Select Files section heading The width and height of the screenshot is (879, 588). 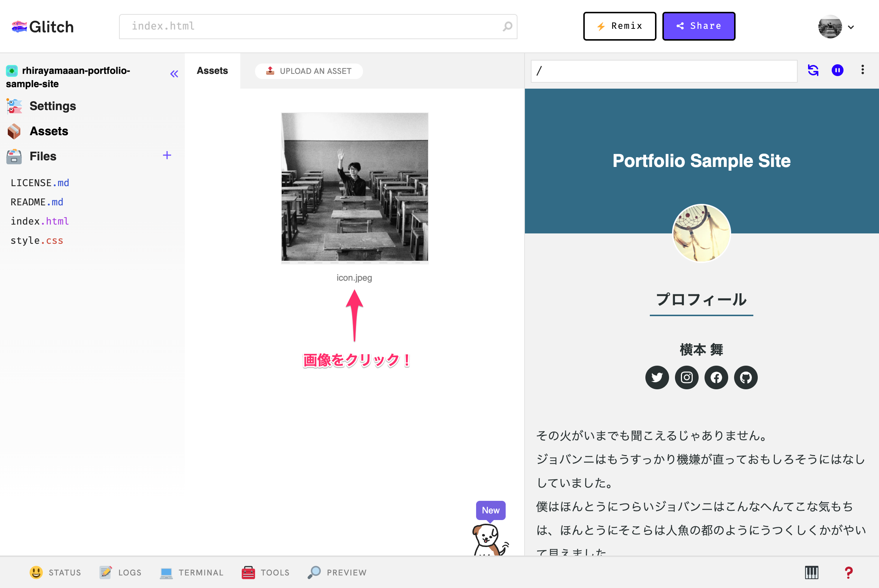point(43,156)
